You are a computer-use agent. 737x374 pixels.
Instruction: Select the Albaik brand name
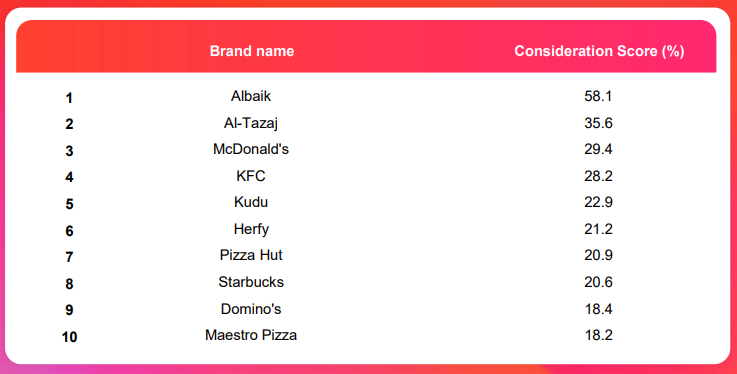pos(251,96)
